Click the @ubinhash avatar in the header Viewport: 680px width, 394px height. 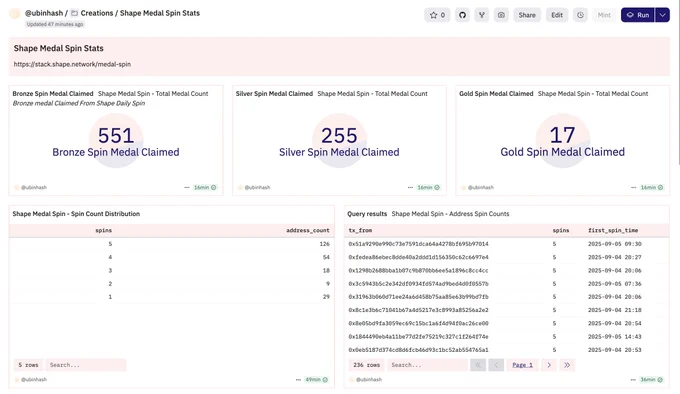point(15,13)
